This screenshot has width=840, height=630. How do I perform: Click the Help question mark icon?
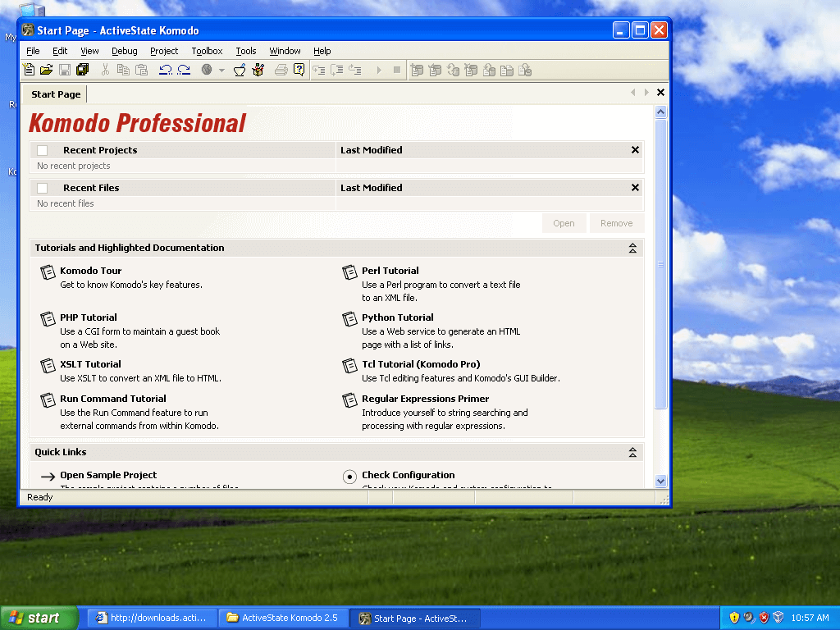pyautogui.click(x=299, y=70)
